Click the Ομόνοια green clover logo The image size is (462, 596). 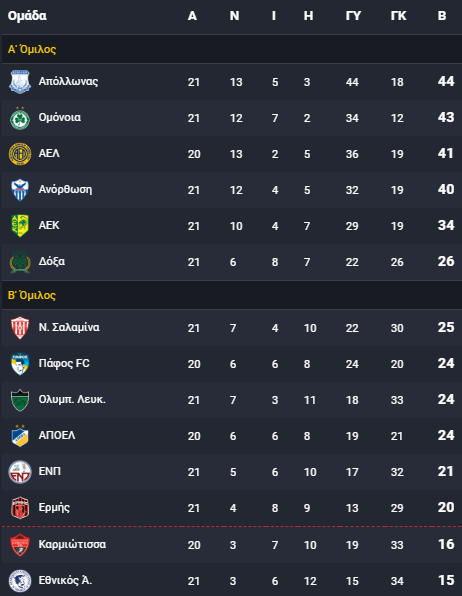tap(20, 118)
